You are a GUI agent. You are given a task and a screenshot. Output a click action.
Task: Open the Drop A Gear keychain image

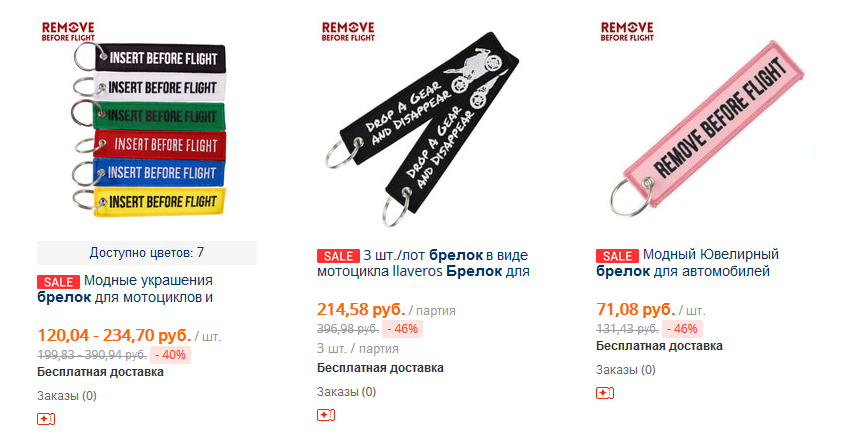coord(421,128)
